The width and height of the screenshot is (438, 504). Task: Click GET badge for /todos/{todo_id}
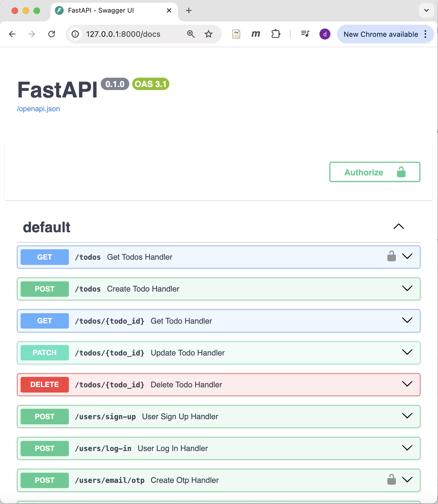45,321
